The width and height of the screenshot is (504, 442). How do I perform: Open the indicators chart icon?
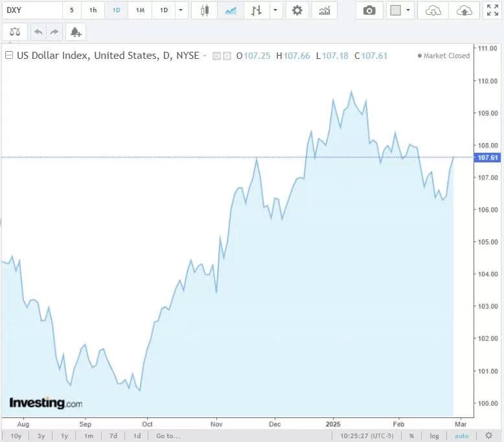pos(325,10)
